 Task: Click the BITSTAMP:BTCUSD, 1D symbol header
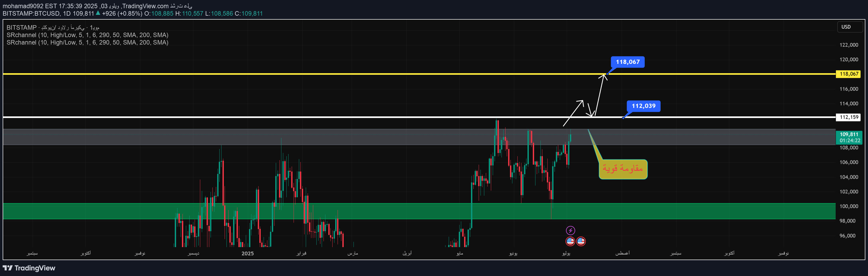click(37, 14)
